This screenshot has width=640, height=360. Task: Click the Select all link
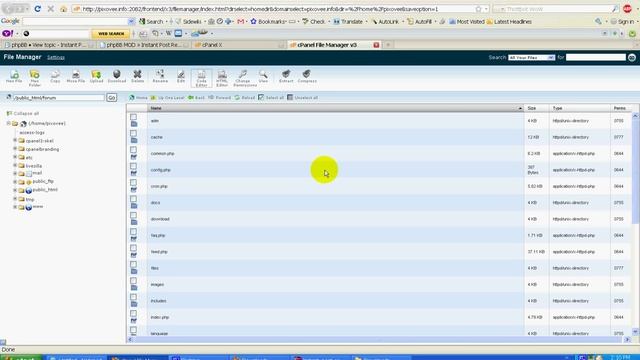tap(271, 98)
